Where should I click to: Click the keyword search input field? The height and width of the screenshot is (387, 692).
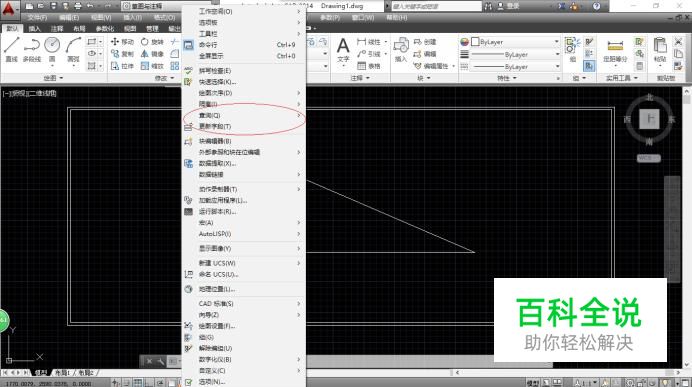click(436, 6)
